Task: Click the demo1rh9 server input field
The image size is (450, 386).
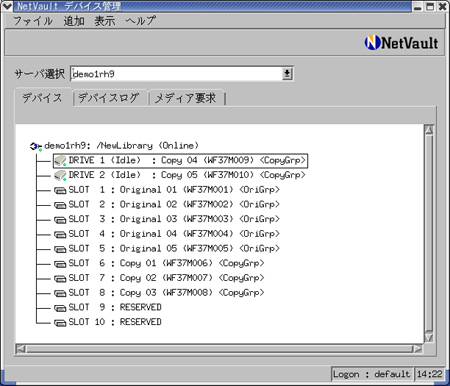Action: coord(177,74)
